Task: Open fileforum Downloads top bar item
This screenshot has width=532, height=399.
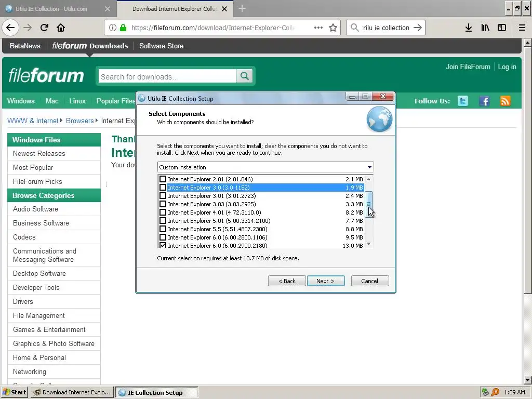Action: pos(90,46)
